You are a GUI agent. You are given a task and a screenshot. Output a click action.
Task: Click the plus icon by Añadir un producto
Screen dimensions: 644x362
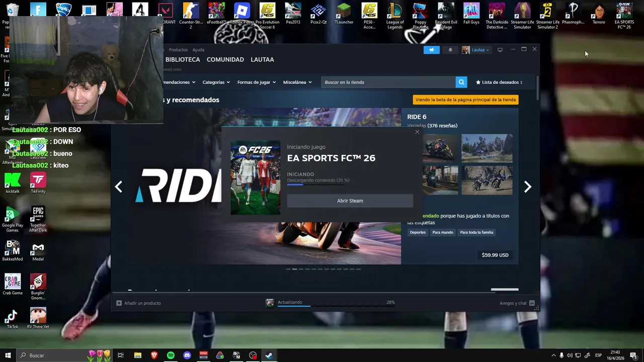point(119,303)
